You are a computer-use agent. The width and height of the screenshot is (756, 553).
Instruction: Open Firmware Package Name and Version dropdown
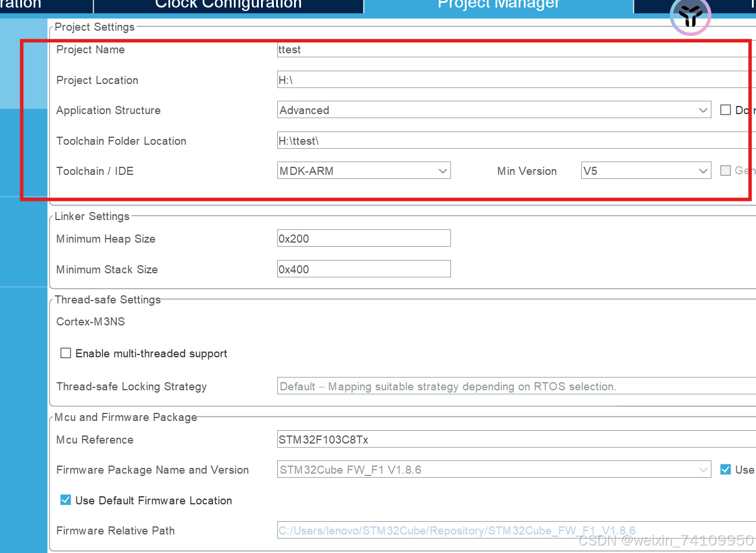[x=494, y=470]
